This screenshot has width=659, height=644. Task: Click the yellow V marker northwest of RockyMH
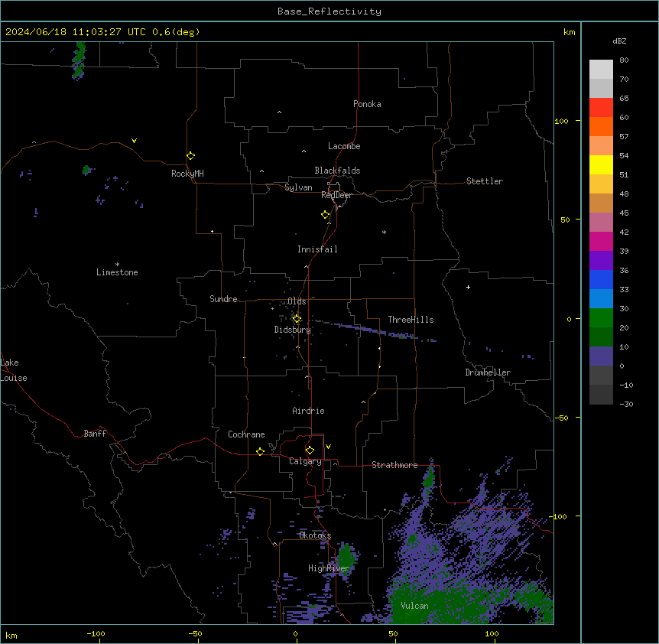point(134,141)
